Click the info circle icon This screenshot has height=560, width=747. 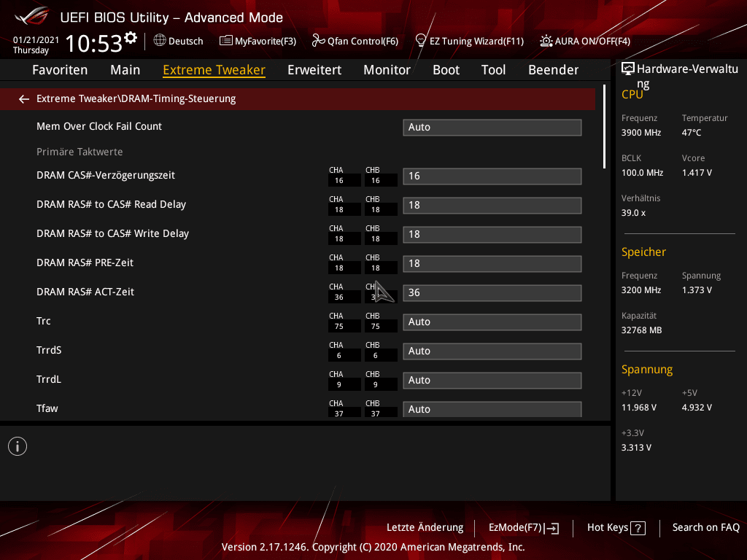coord(18,447)
